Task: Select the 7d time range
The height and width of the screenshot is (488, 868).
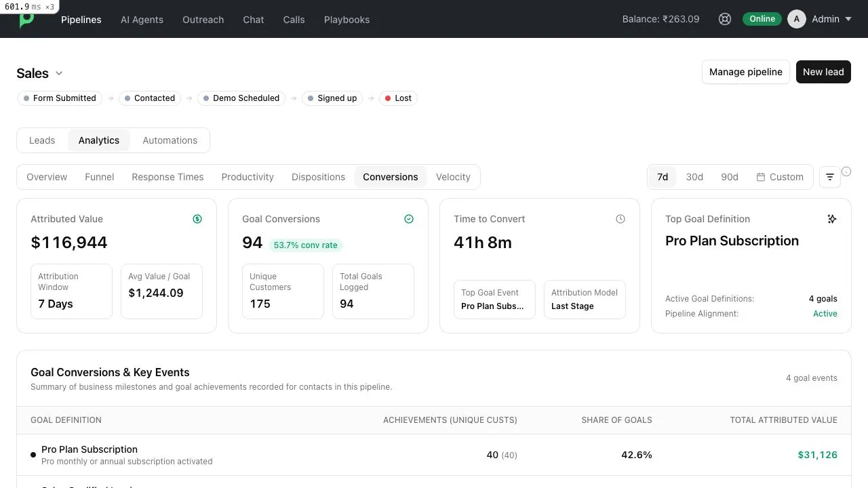Action: point(663,177)
